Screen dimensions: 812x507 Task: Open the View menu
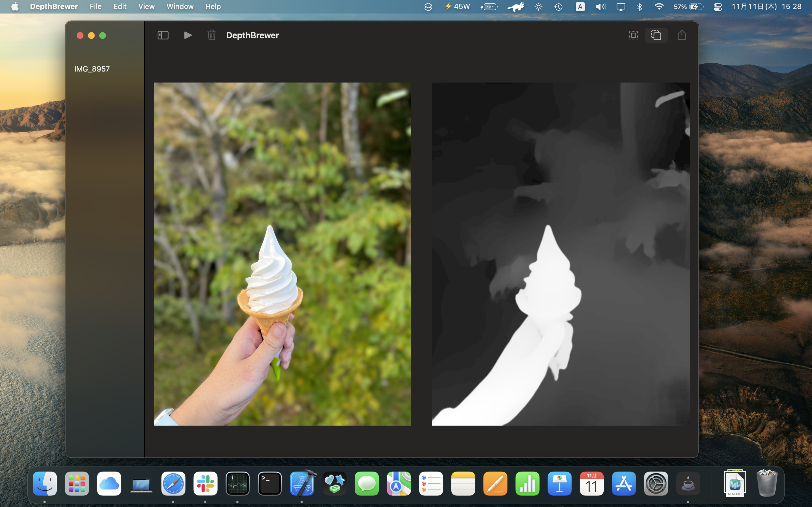[x=146, y=6]
